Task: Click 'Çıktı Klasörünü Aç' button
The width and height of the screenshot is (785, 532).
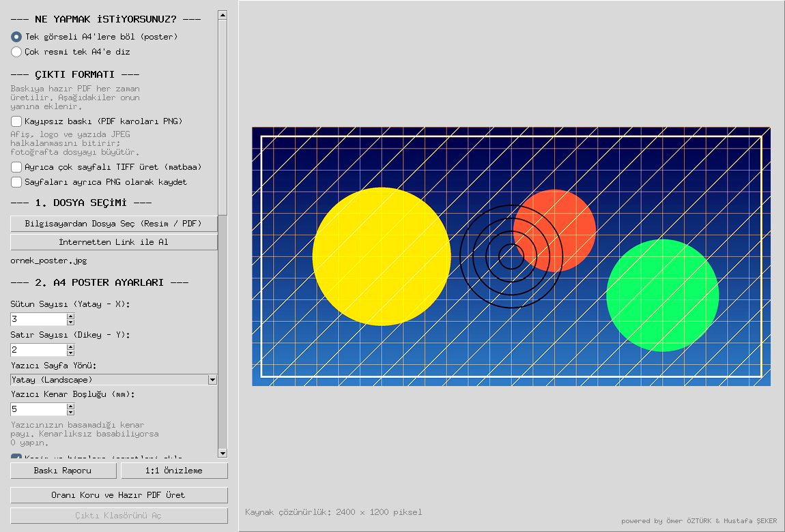Action: 119,516
